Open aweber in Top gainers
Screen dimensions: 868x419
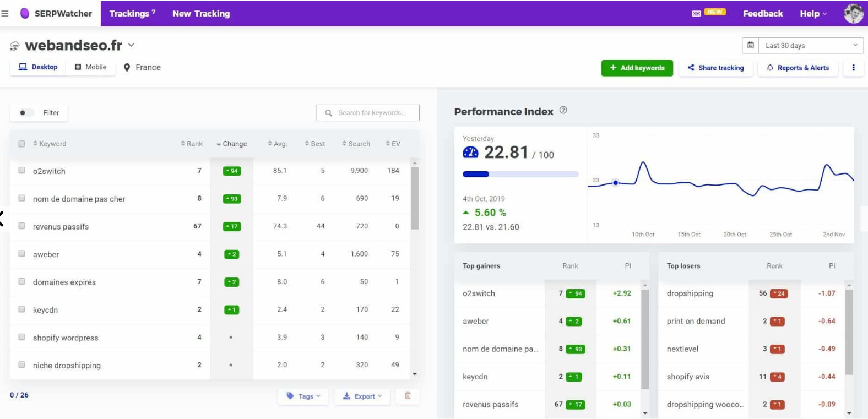(476, 321)
